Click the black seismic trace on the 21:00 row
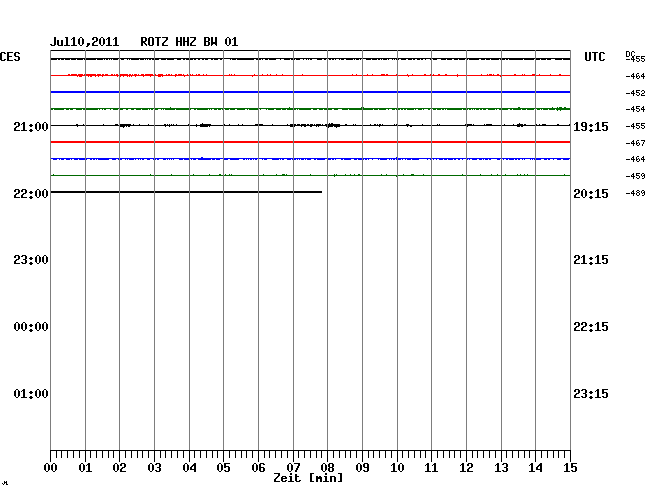Viewport: 650px width, 494px height. (310, 125)
